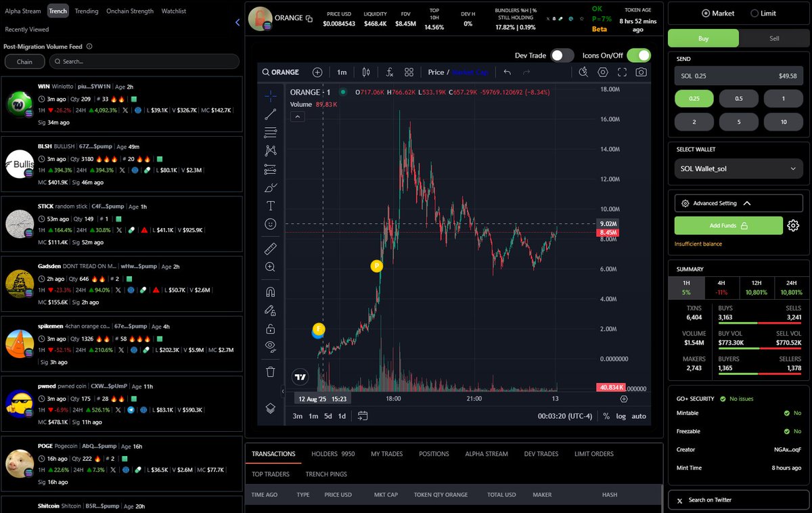Select the crosshair cursor tool
The height and width of the screenshot is (513, 812).
tap(271, 95)
